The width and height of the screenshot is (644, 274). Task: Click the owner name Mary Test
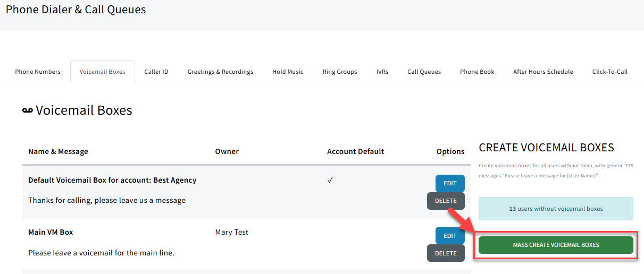[x=231, y=232]
